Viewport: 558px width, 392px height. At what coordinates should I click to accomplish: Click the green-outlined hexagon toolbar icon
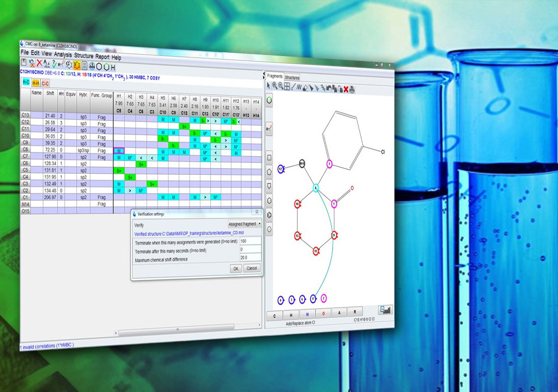tap(107, 67)
